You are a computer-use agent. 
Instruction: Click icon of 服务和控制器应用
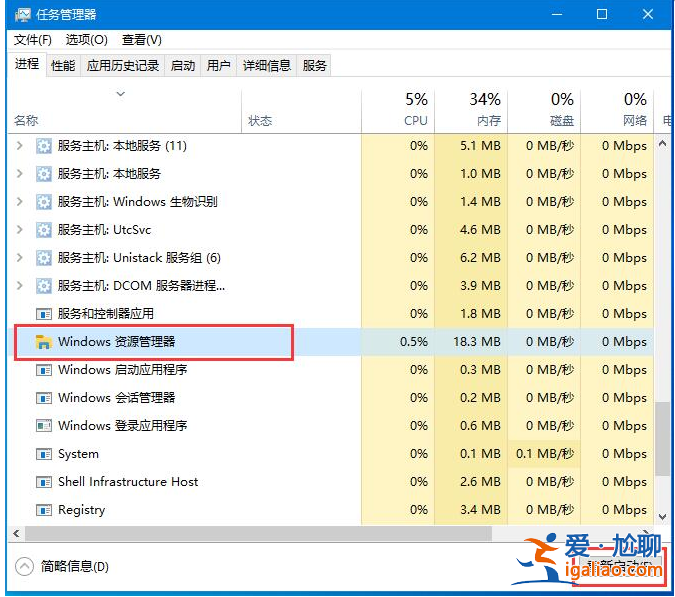click(x=43, y=314)
